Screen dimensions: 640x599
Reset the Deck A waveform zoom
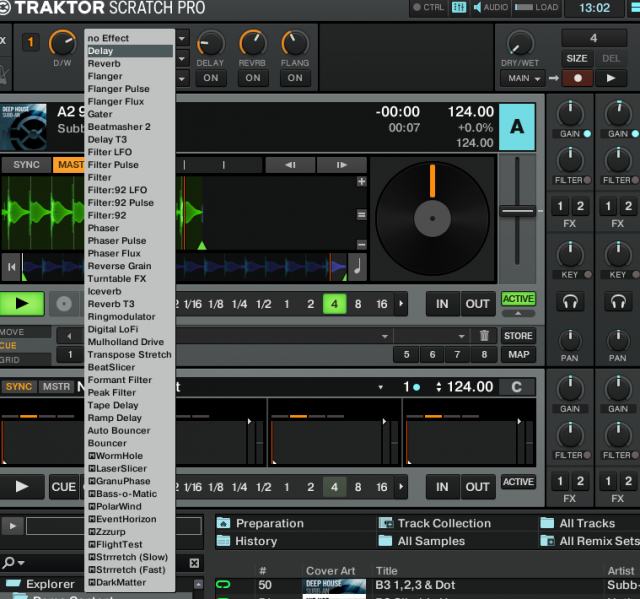point(361,215)
